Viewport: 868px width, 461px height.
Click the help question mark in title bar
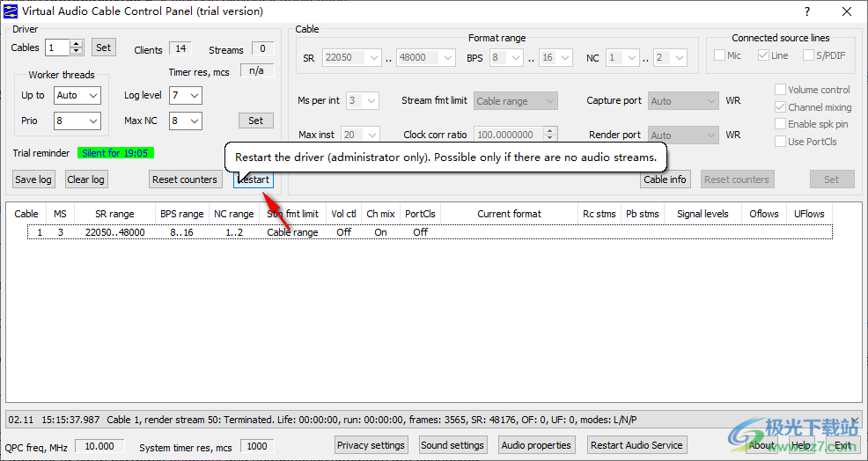pyautogui.click(x=807, y=11)
